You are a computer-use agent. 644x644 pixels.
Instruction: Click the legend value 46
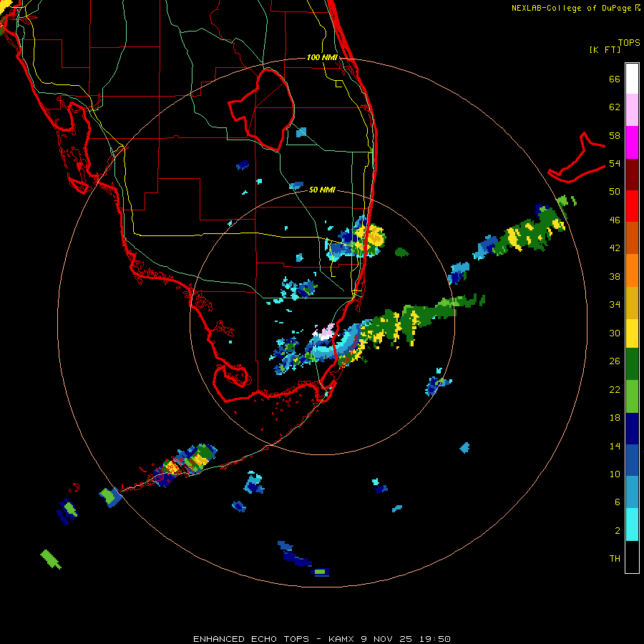click(x=615, y=220)
